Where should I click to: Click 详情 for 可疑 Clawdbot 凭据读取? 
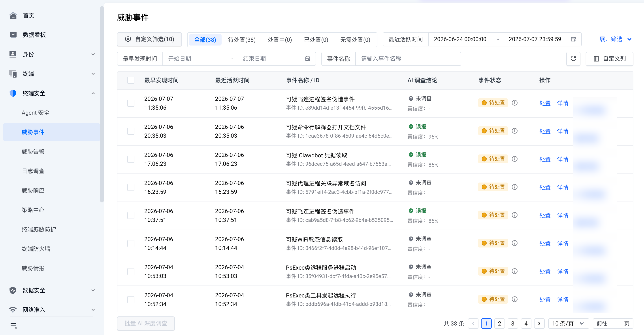pos(563,159)
